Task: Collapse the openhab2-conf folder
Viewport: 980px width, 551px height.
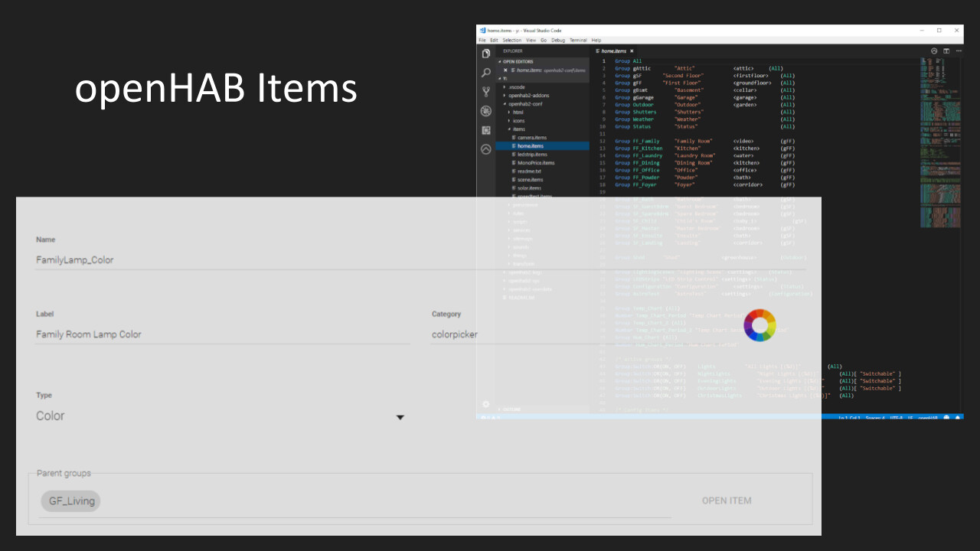Action: pos(544,103)
